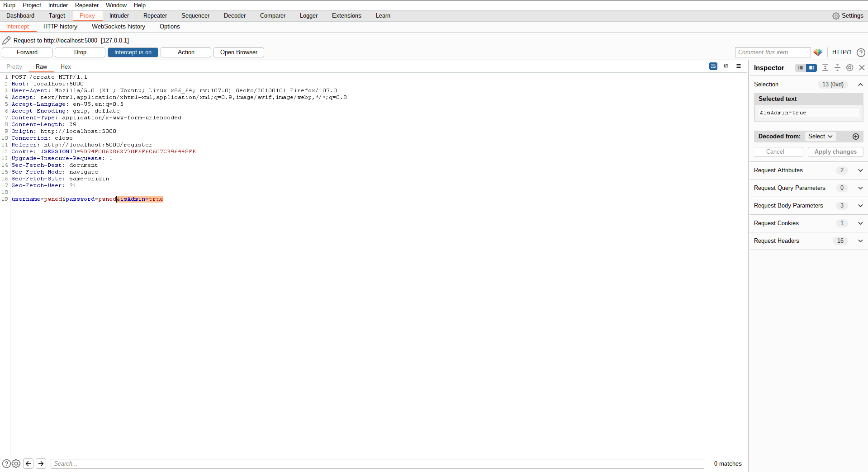The height and width of the screenshot is (472, 868).
Task: Click the JSESSIONID cookie line in request
Action: 104,152
